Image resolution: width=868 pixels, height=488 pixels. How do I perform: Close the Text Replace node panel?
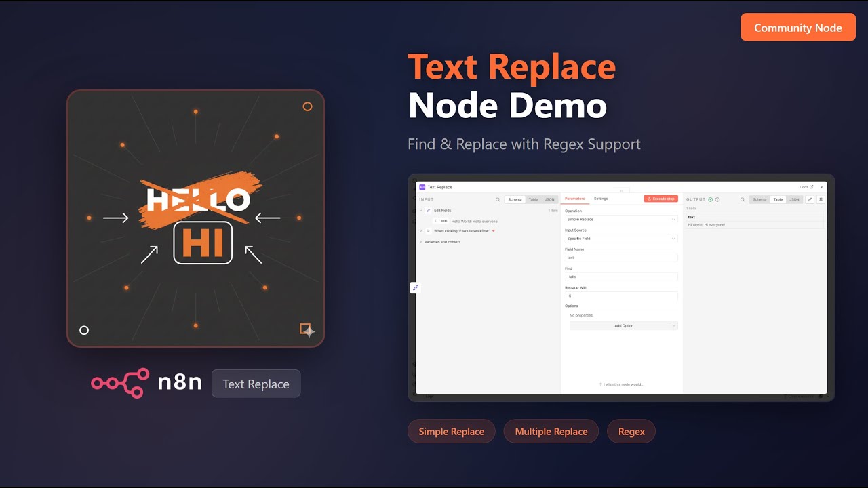[x=821, y=187]
